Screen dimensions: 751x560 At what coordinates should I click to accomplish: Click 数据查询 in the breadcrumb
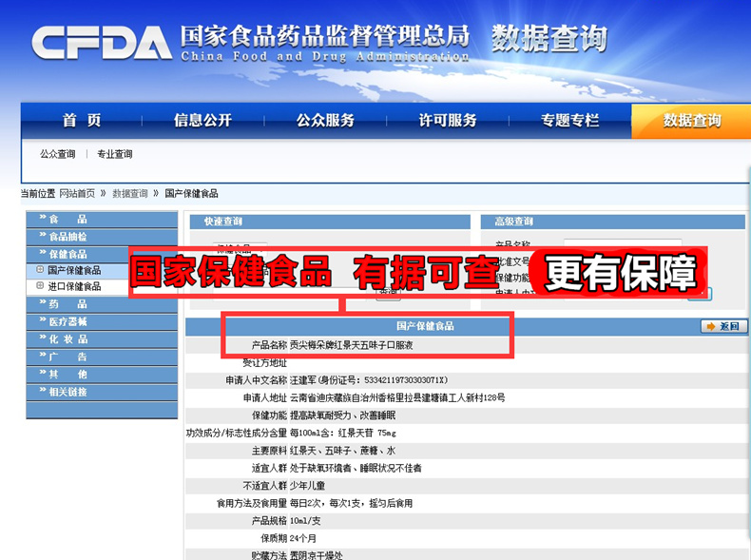pyautogui.click(x=130, y=194)
